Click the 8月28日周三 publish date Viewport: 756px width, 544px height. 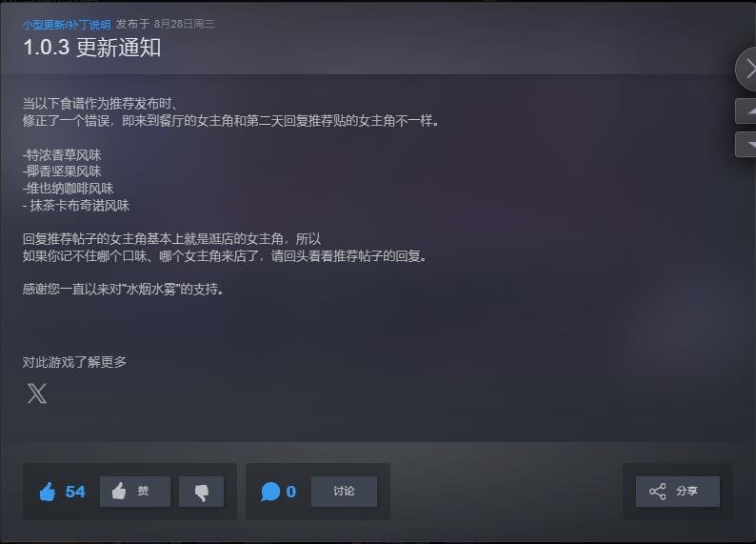pyautogui.click(x=184, y=24)
